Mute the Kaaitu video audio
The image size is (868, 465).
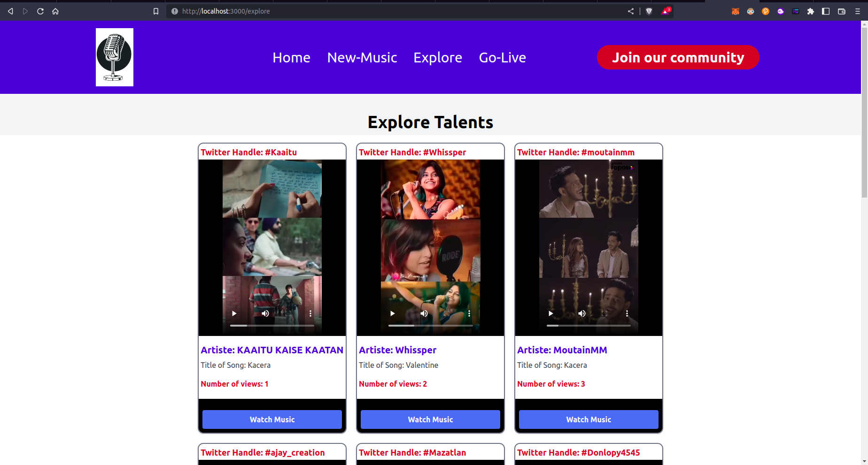coord(265,313)
